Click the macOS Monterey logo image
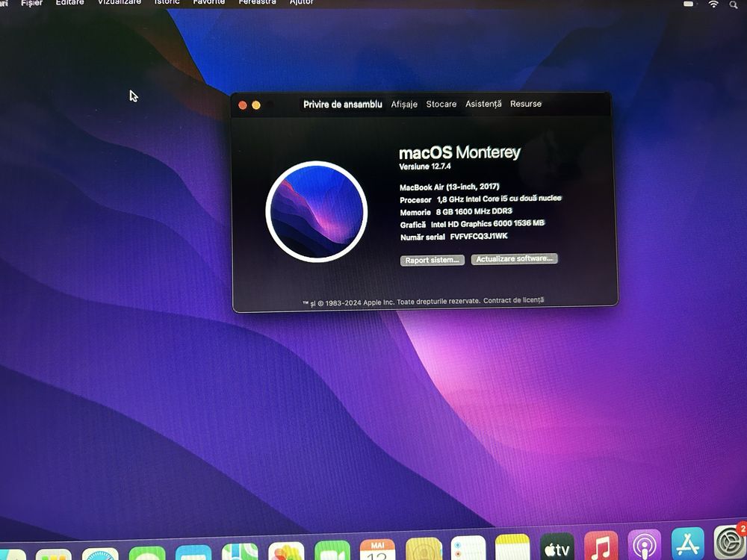This screenshot has height=560, width=747. tap(316, 211)
